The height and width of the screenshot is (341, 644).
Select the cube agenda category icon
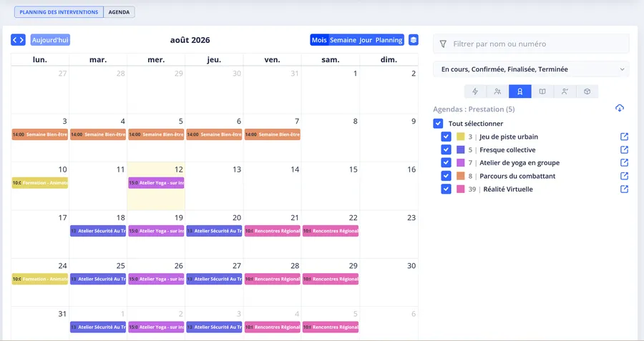pos(587,92)
